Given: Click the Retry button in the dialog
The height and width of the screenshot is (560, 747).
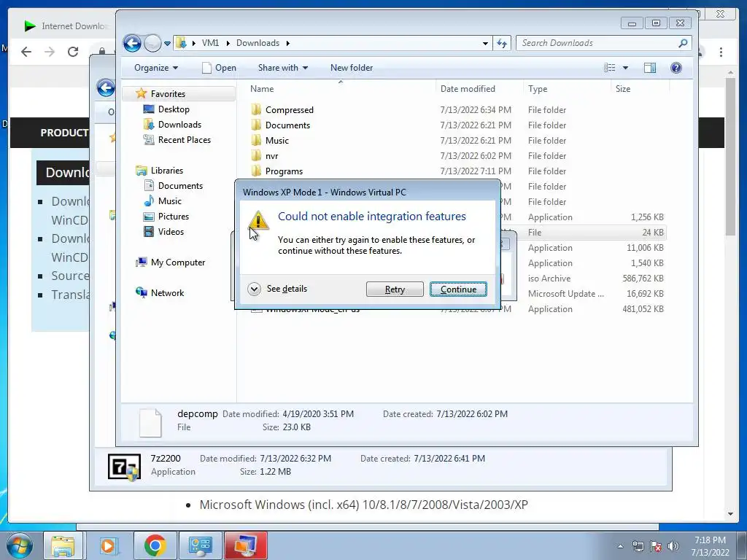Looking at the screenshot, I should tap(395, 289).
